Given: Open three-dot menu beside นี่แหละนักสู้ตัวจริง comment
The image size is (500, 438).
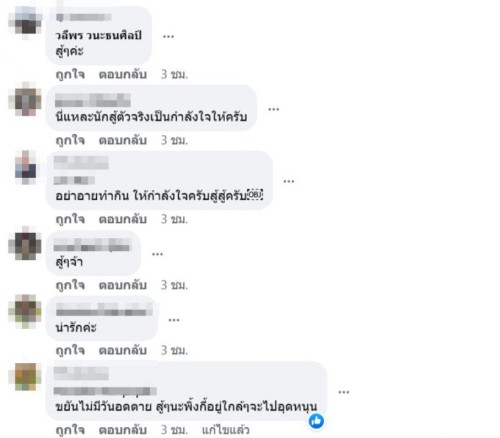Looking at the screenshot, I should point(273,109).
